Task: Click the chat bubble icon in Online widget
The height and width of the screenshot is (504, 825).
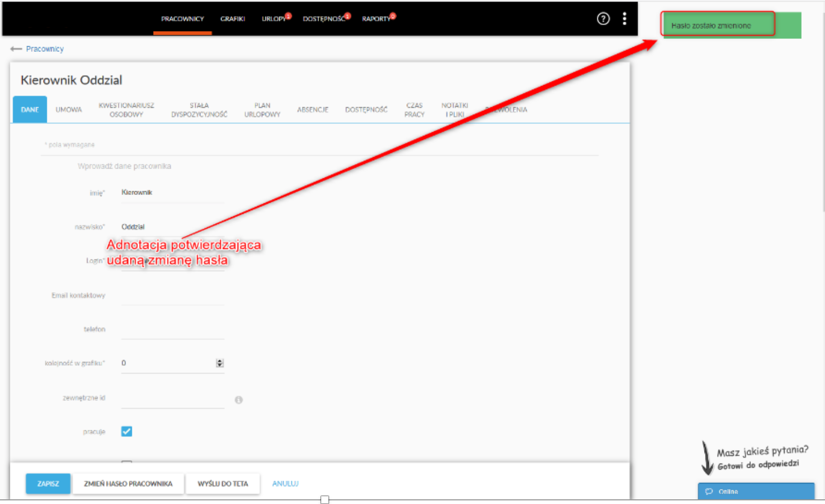Action: click(709, 492)
